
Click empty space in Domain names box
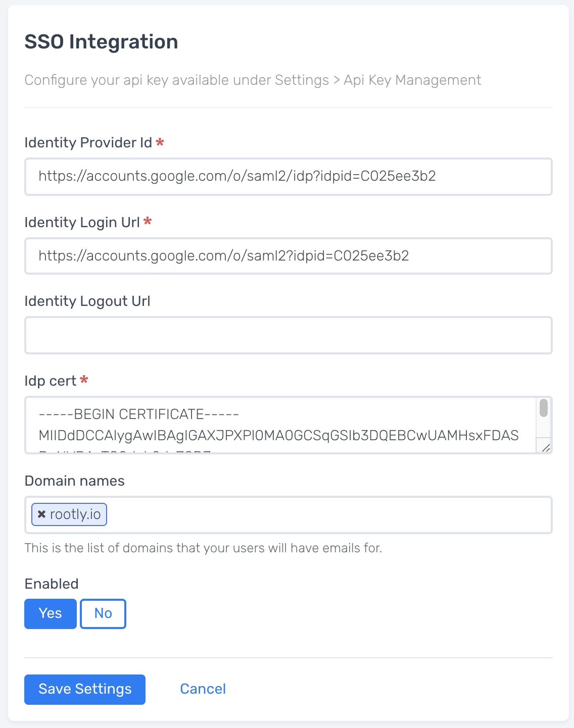coord(328,515)
